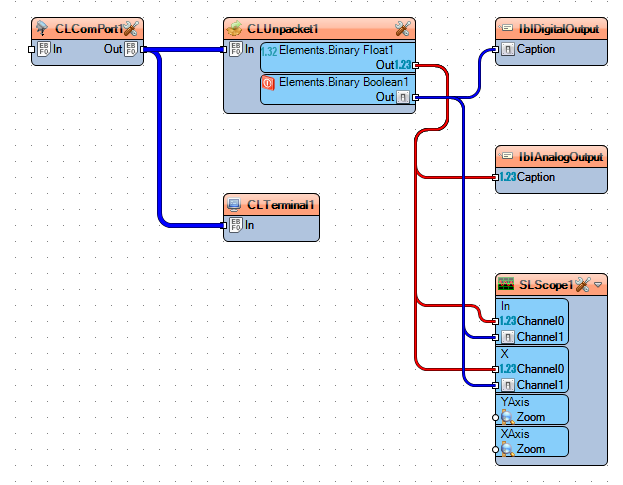Click the Binary Boolean1 red element icon
The width and height of the screenshot is (623, 485).
(x=269, y=83)
